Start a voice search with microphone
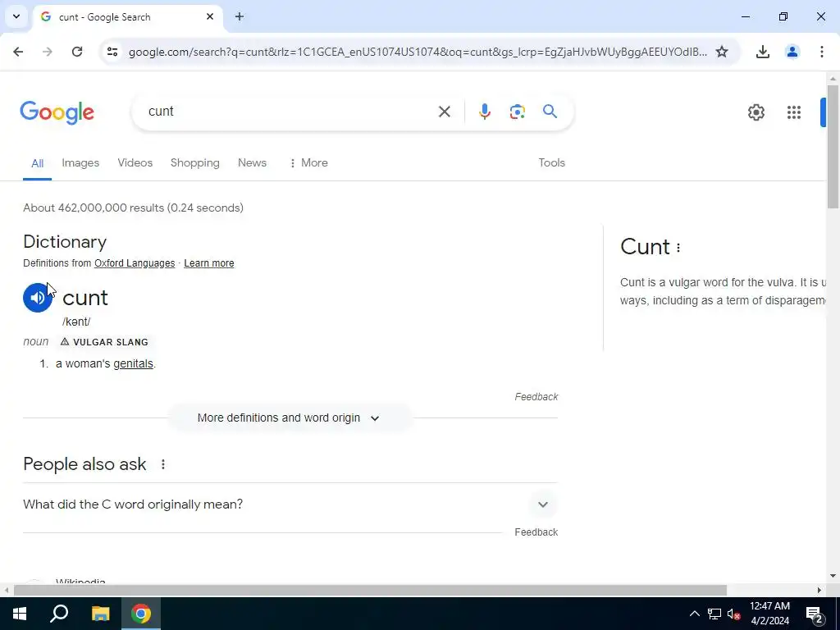This screenshot has height=630, width=840. (484, 112)
